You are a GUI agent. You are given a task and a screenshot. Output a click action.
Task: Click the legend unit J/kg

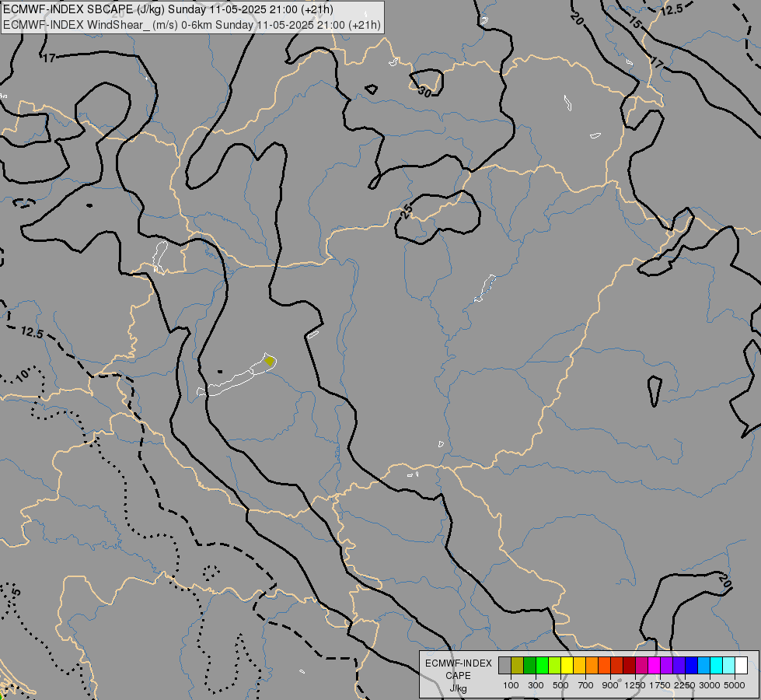pyautogui.click(x=458, y=688)
